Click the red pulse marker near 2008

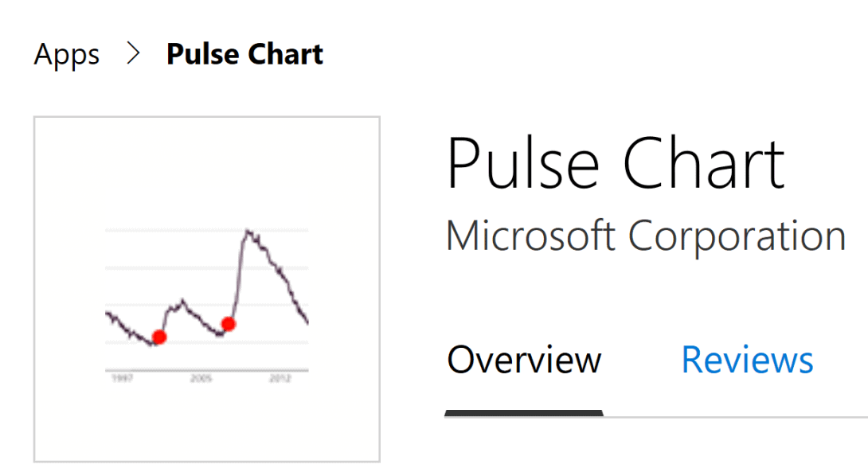click(229, 324)
